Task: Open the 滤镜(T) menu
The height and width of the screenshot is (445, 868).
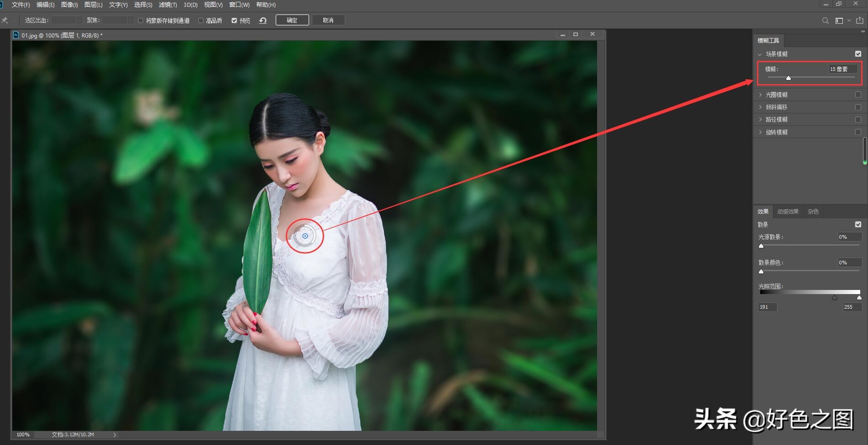Action: [x=168, y=5]
